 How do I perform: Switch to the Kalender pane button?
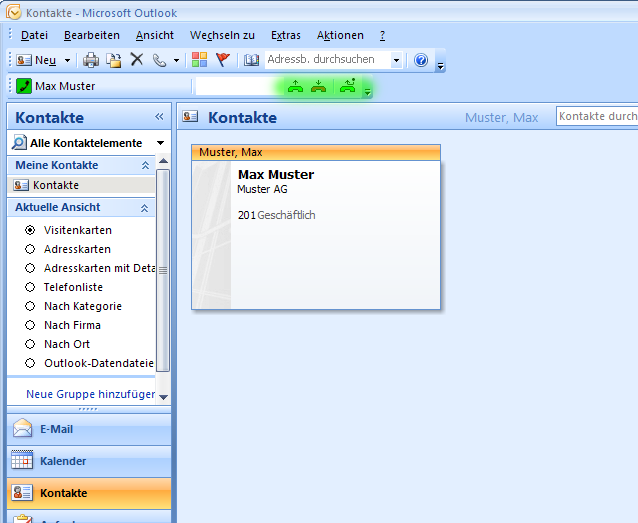tap(89, 461)
